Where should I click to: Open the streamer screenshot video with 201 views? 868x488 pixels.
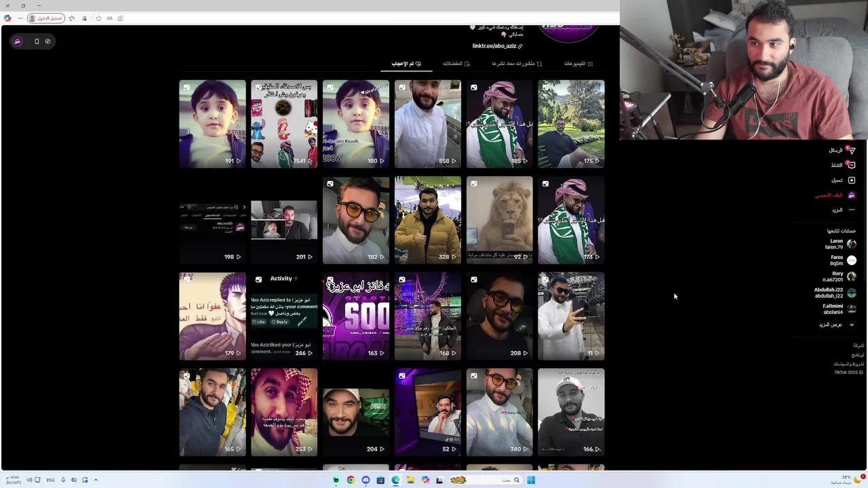[284, 220]
